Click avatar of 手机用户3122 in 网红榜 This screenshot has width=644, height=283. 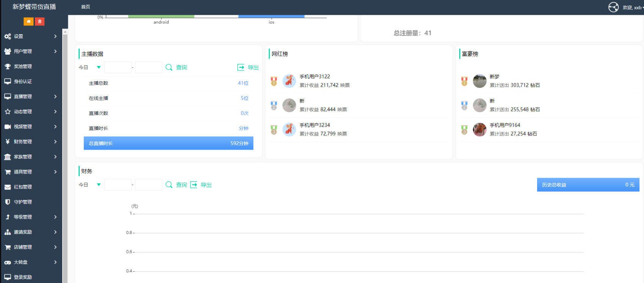289,81
